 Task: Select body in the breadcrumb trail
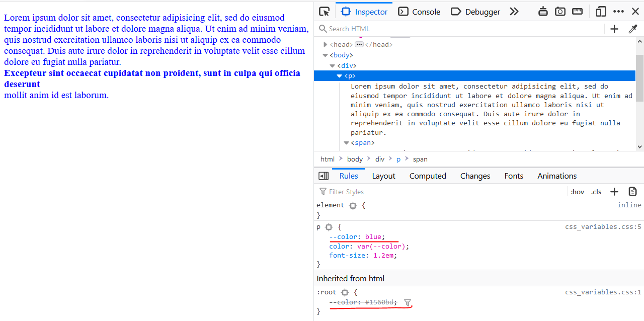coord(355,159)
